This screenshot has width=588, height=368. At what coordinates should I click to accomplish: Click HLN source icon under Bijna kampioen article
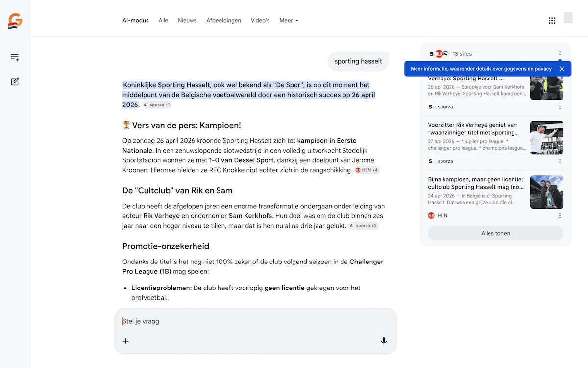click(431, 216)
